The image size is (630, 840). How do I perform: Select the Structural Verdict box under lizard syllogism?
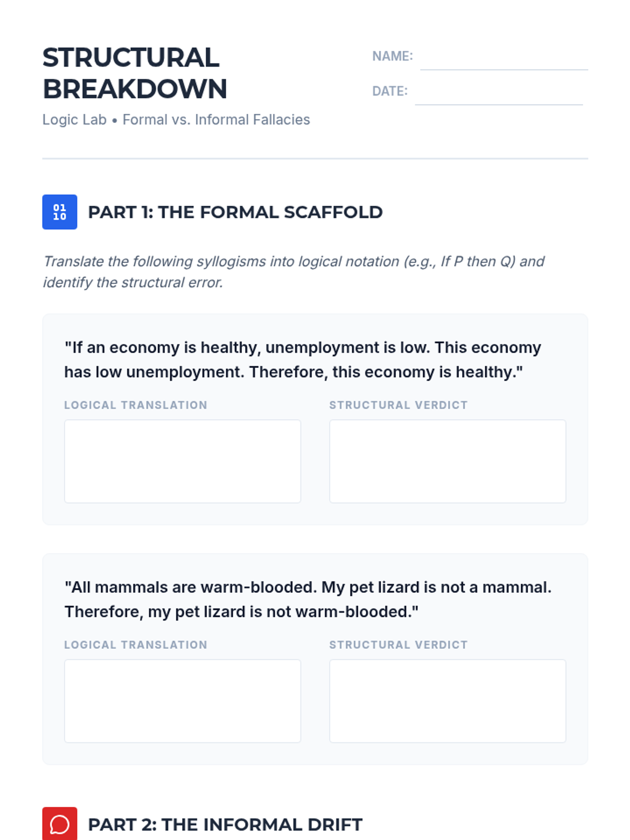tap(448, 701)
